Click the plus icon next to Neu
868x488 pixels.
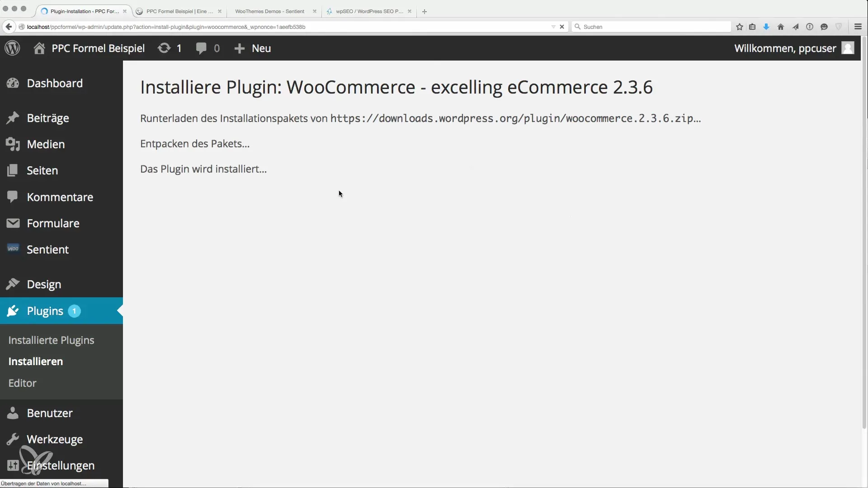(x=239, y=48)
